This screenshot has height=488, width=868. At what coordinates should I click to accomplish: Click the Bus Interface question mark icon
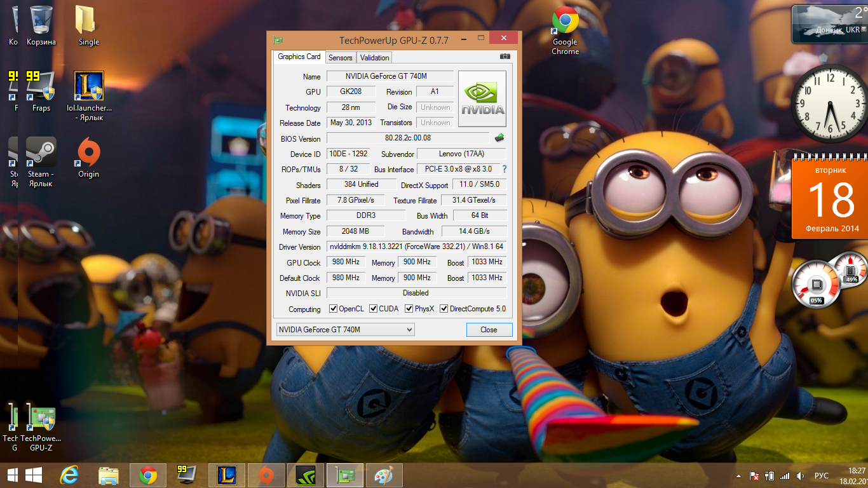tap(505, 169)
